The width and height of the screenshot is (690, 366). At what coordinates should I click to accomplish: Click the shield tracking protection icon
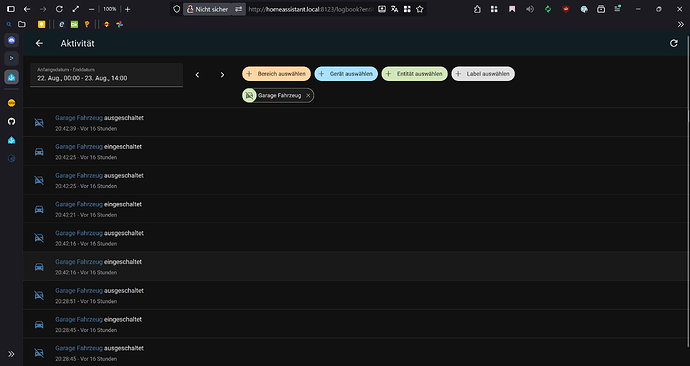(x=176, y=9)
